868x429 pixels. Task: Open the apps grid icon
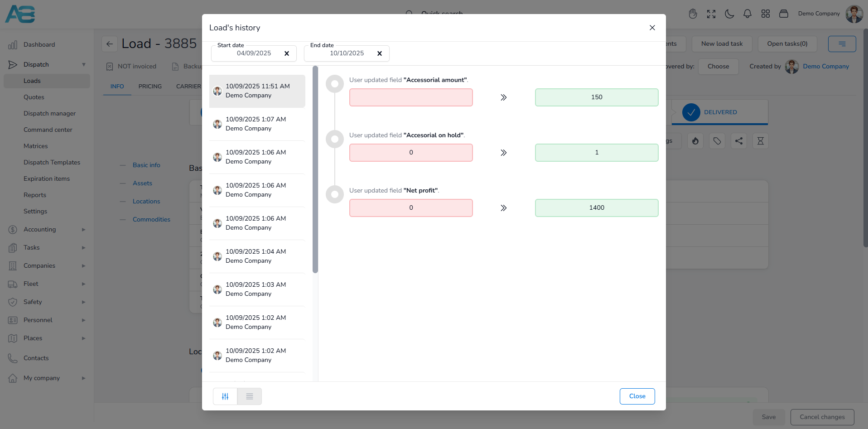[x=765, y=14]
